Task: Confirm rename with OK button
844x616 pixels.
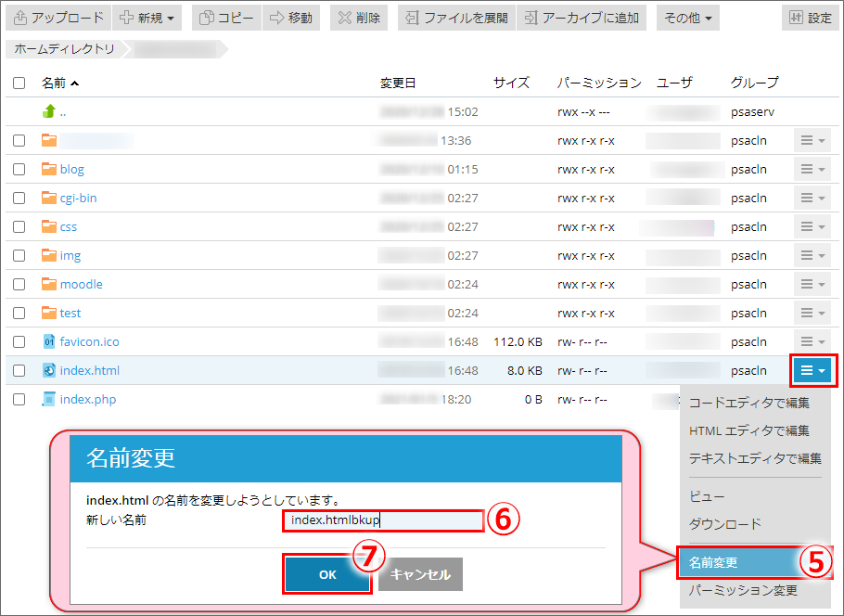Action: (x=327, y=574)
